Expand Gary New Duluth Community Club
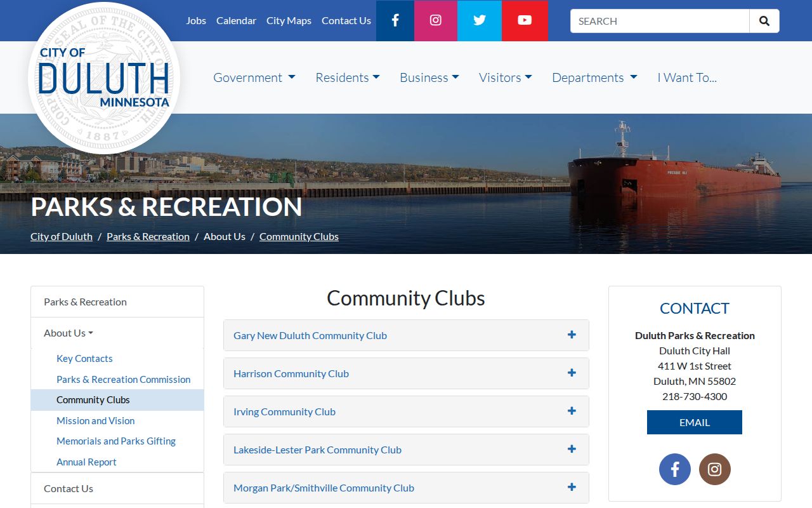 coord(406,335)
